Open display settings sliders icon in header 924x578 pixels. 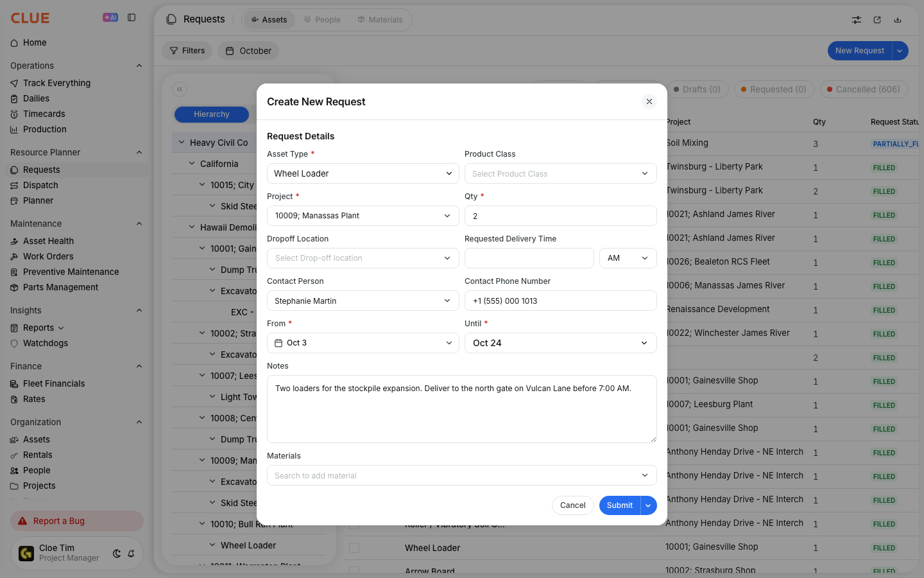[x=857, y=20]
